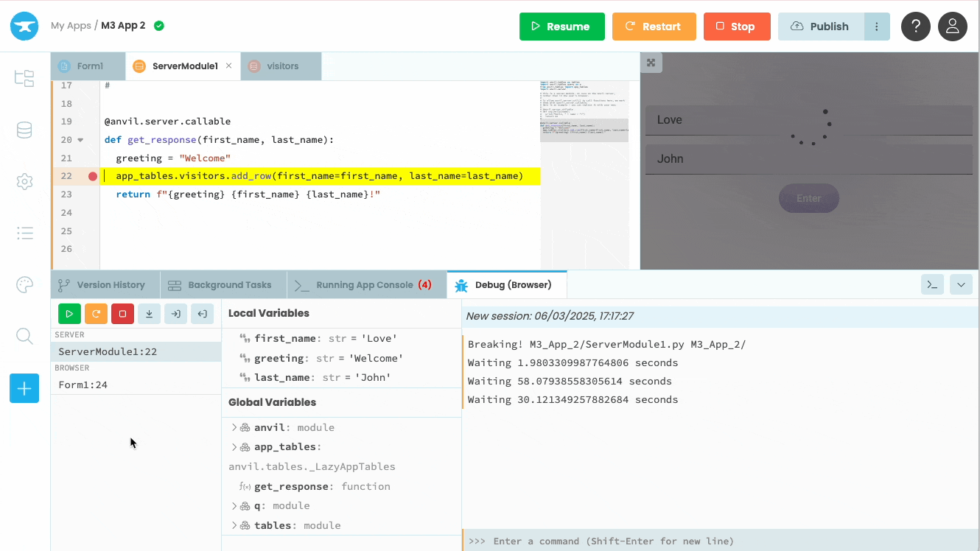This screenshot has width=980, height=551.
Task: Select the Debug (Browser) tab
Action: (x=507, y=285)
